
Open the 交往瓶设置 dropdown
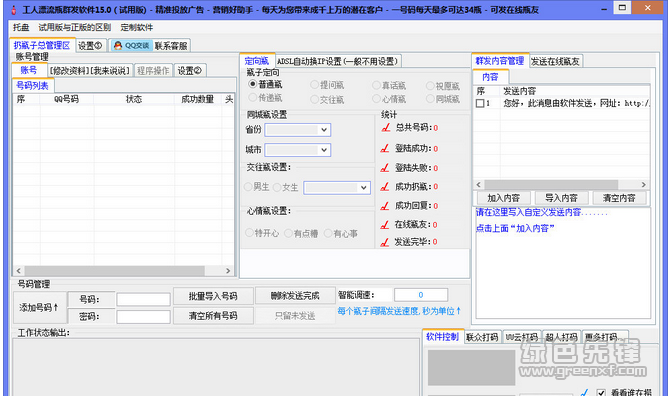337,187
